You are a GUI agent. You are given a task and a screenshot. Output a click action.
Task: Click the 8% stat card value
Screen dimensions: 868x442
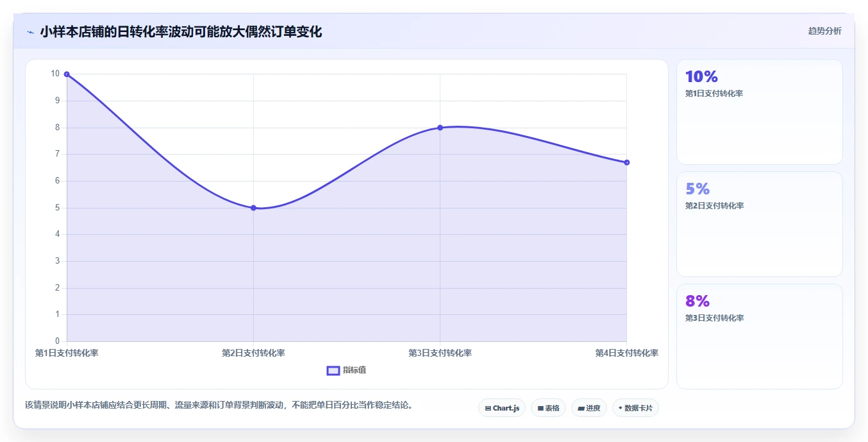click(697, 302)
